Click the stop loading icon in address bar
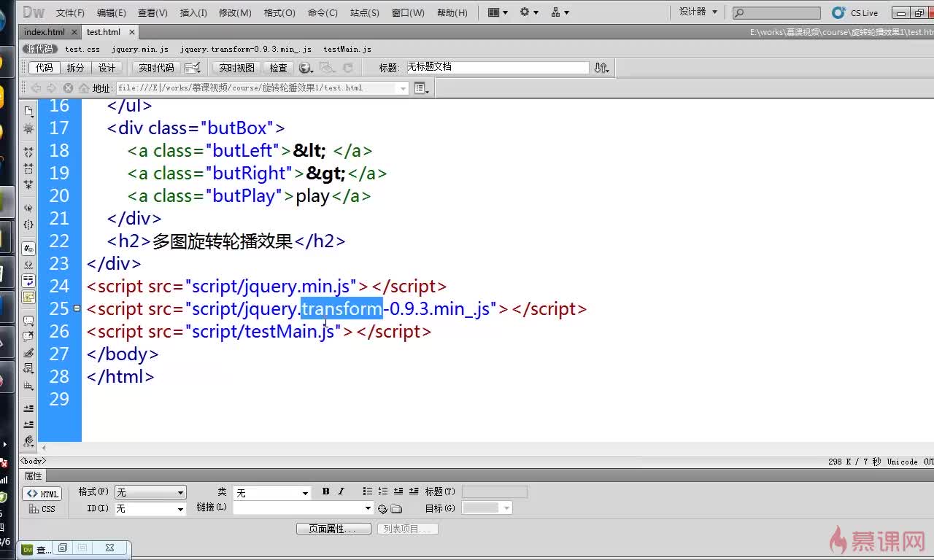Screen dimensions: 934x560 pyautogui.click(x=68, y=88)
